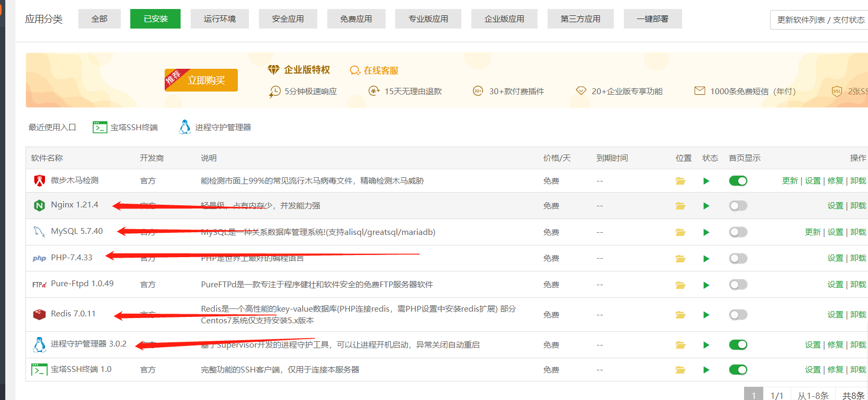Click MySQL 5.7.40 software name
868x400 pixels.
[x=77, y=231]
